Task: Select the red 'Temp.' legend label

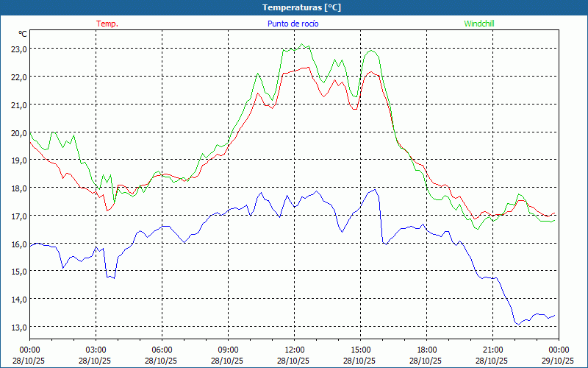Action: coord(107,24)
